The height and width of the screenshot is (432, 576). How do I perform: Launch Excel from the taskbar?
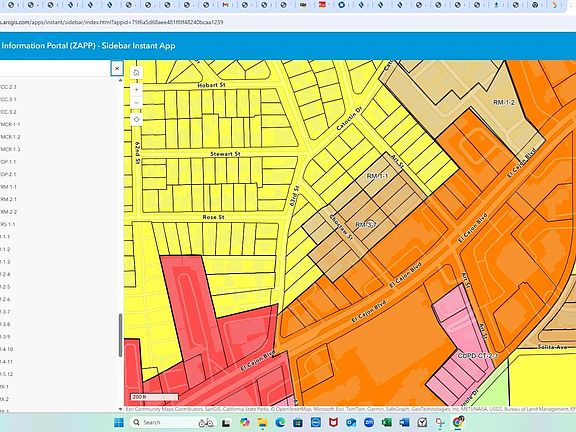386,422
